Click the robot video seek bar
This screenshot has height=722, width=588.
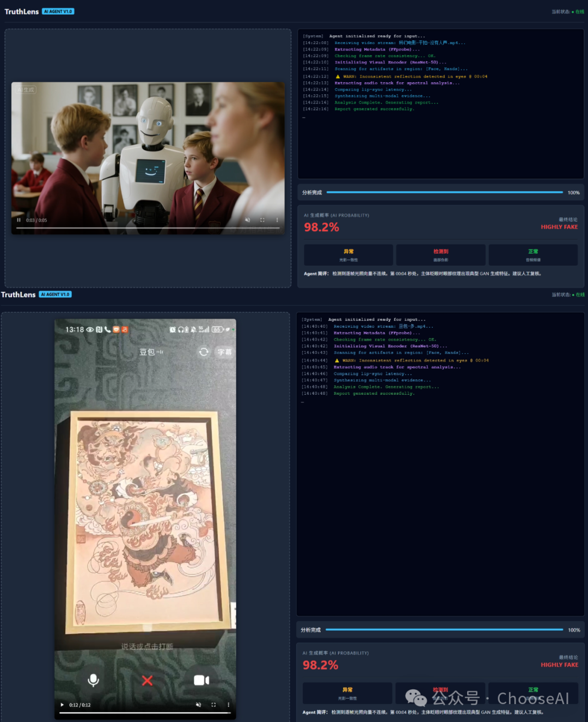click(148, 228)
